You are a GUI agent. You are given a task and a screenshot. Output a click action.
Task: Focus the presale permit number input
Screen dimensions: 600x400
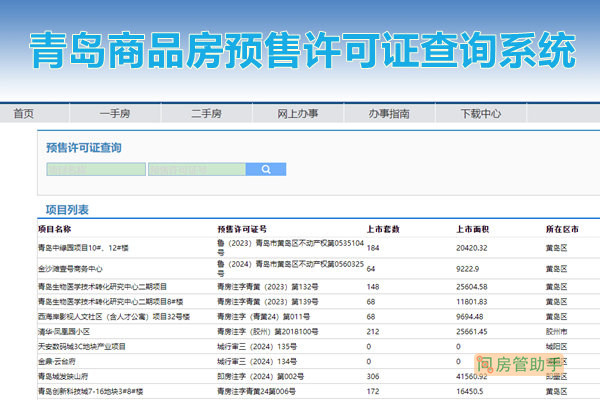point(197,169)
